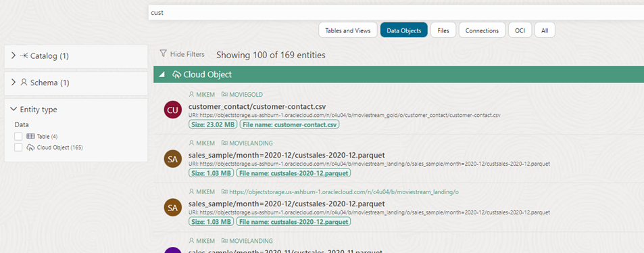Collapse the Entity type filter section

tap(14, 110)
